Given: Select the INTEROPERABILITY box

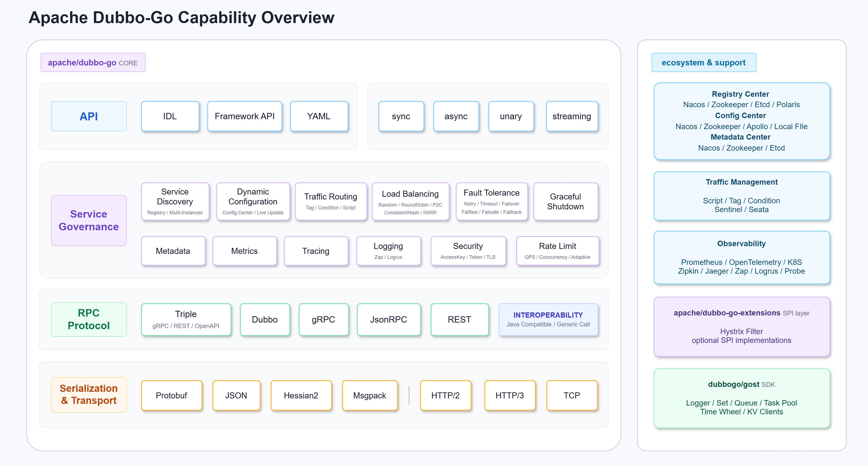Looking at the screenshot, I should tap(549, 320).
